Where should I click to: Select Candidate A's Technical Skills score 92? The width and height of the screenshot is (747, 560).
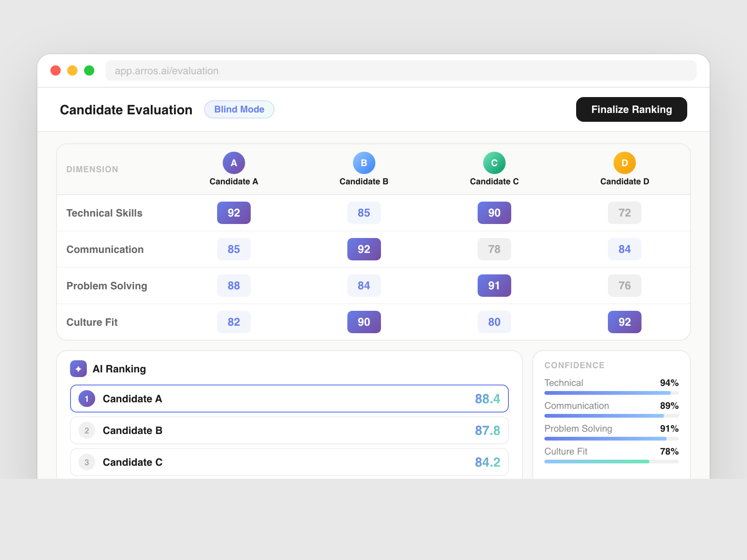pos(234,213)
